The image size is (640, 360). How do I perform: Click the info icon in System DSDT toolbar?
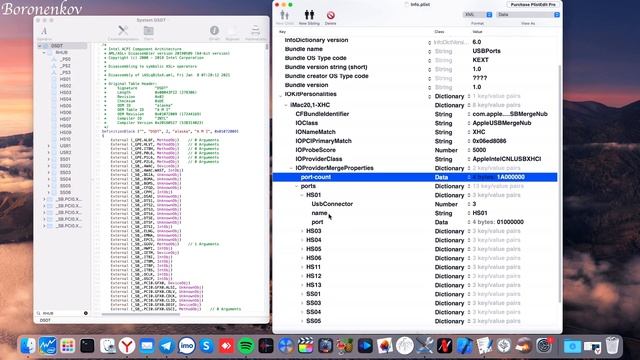214,30
